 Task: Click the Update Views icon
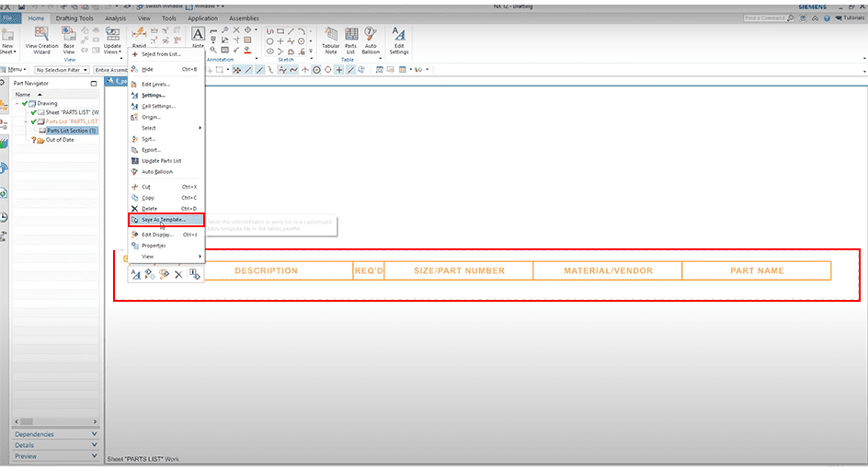point(112,40)
